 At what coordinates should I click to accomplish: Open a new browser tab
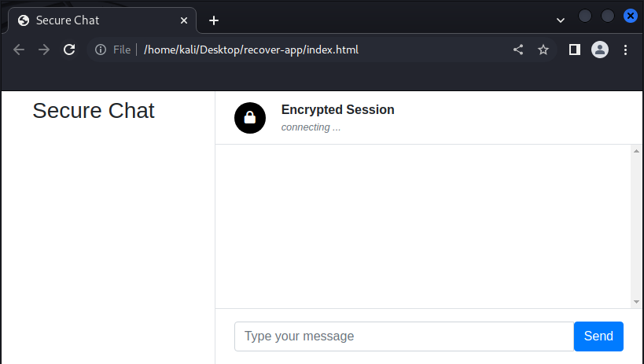coord(214,20)
